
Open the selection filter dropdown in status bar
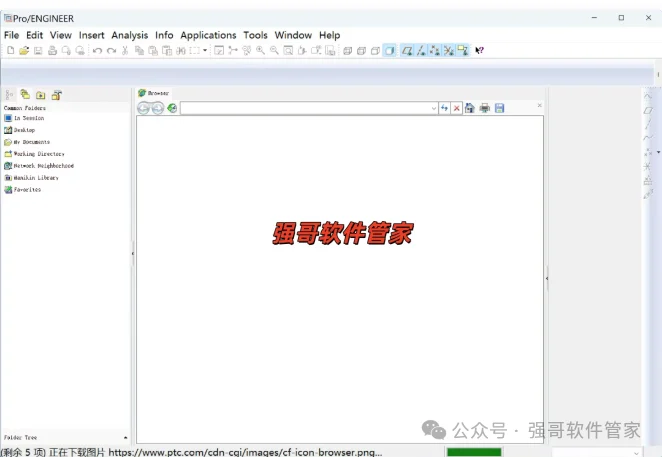coord(636,453)
